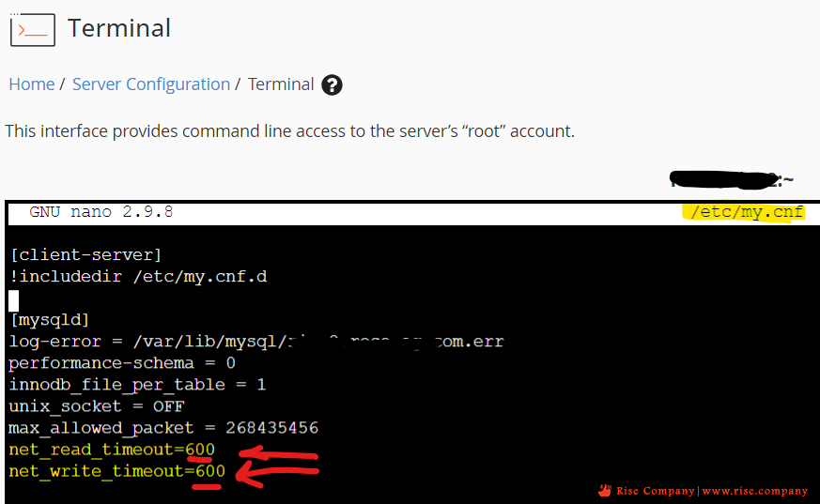Open the help question mark icon
The image size is (820, 504).
(x=332, y=84)
